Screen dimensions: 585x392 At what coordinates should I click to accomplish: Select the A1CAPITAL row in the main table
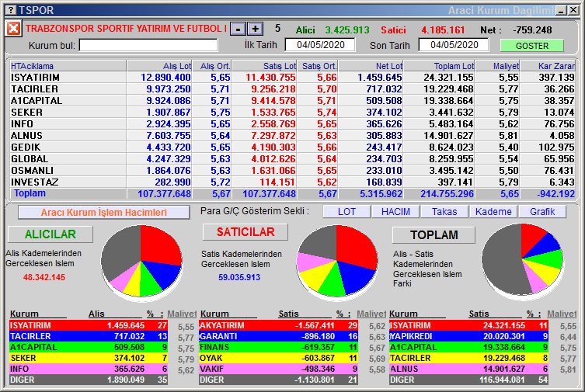(292, 101)
